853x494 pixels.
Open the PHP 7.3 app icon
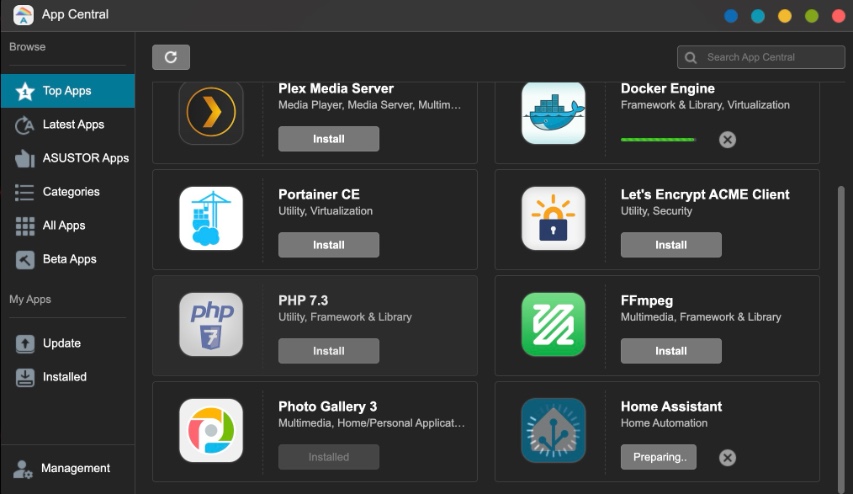(211, 325)
